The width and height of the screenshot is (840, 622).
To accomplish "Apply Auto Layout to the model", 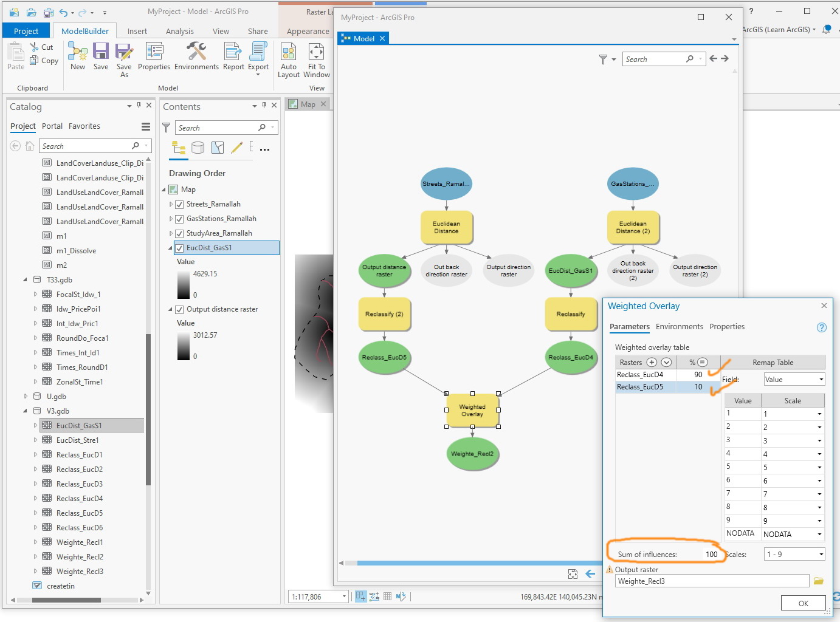I will click(x=289, y=52).
